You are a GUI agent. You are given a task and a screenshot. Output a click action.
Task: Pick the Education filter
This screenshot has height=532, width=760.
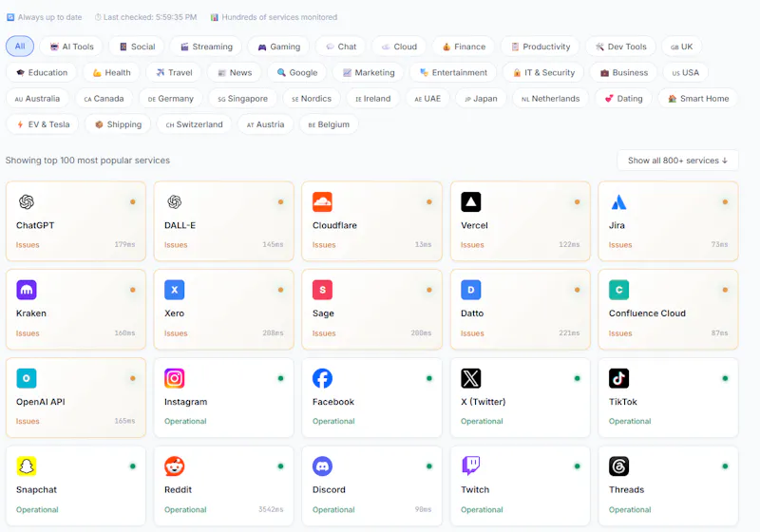(x=41, y=73)
